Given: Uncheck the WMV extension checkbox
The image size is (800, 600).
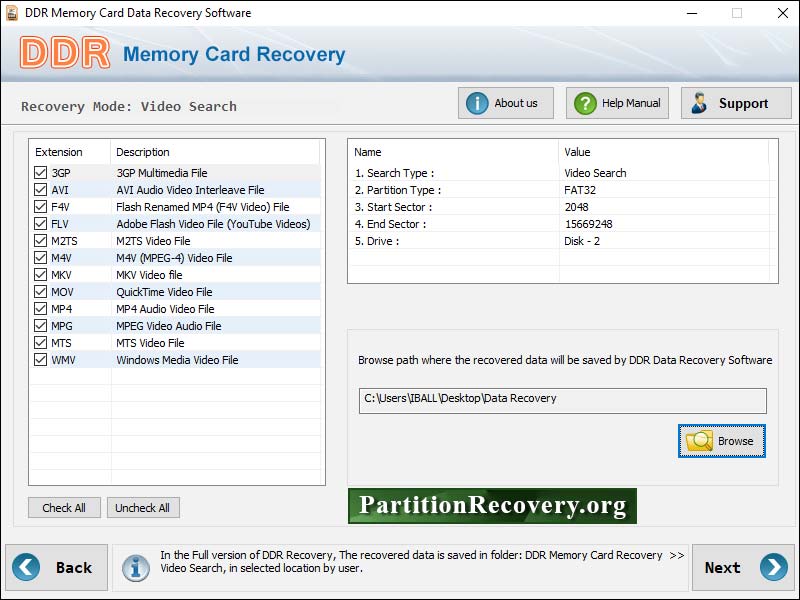Looking at the screenshot, I should pos(40,360).
